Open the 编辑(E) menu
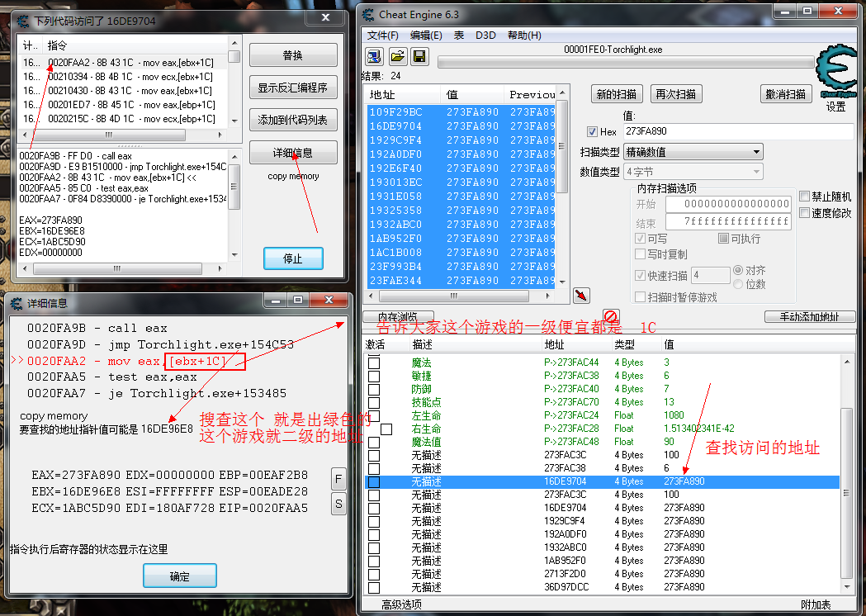Screen dimensions: 866x616 click(x=426, y=36)
